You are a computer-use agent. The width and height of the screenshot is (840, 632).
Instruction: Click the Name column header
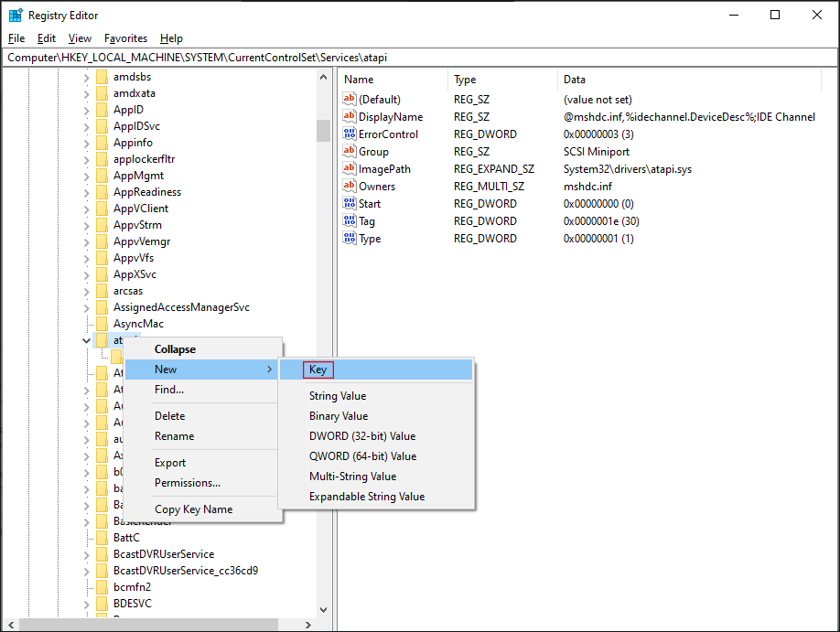(393, 80)
